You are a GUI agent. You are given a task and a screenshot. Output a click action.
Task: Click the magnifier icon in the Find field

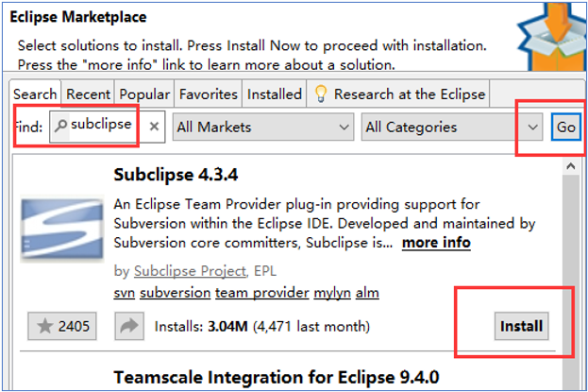[61, 125]
